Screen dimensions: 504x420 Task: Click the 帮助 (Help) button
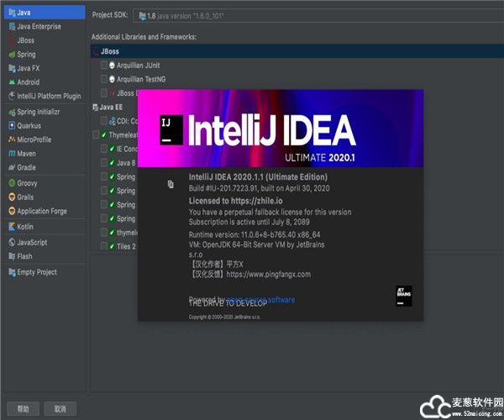point(23,409)
